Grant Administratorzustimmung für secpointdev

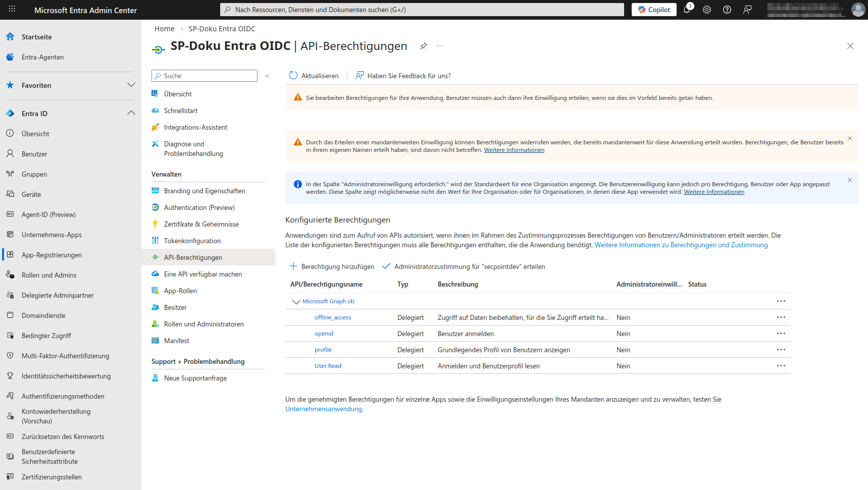(464, 266)
